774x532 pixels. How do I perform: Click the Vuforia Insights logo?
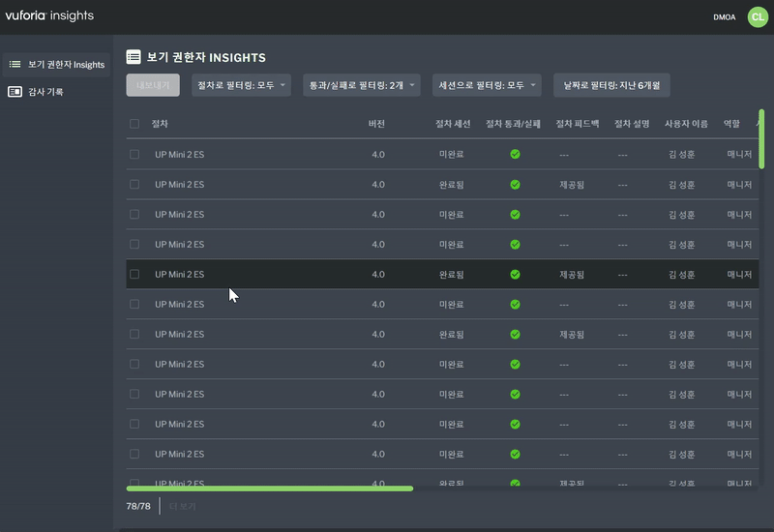(x=49, y=15)
